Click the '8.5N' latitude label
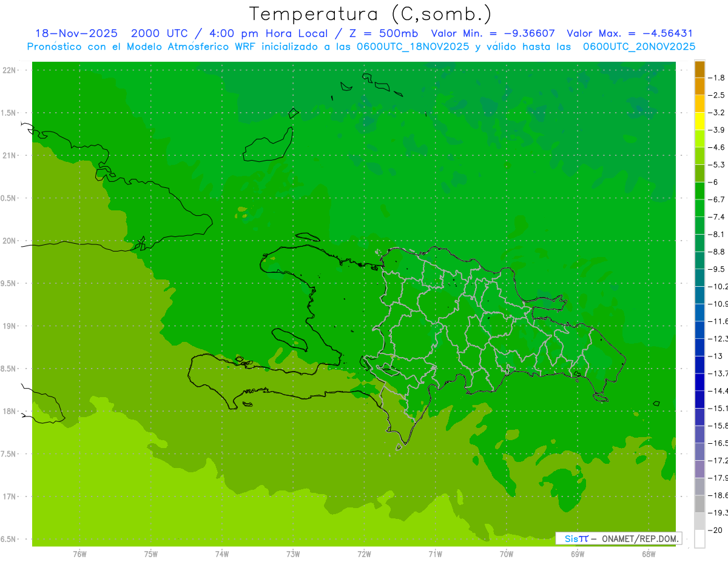The width and height of the screenshot is (728, 562). pos(8,369)
